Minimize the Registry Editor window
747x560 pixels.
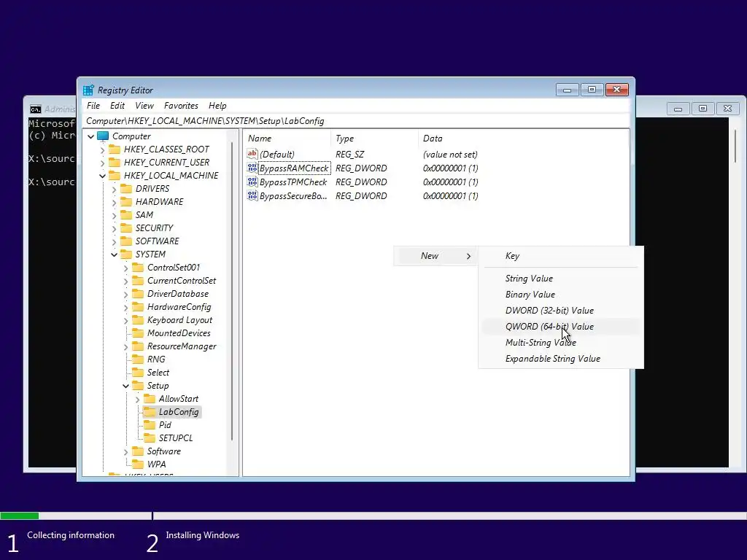click(567, 90)
